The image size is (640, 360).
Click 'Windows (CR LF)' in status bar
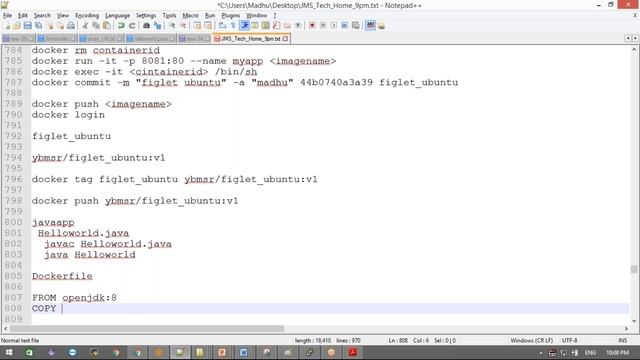point(531,340)
